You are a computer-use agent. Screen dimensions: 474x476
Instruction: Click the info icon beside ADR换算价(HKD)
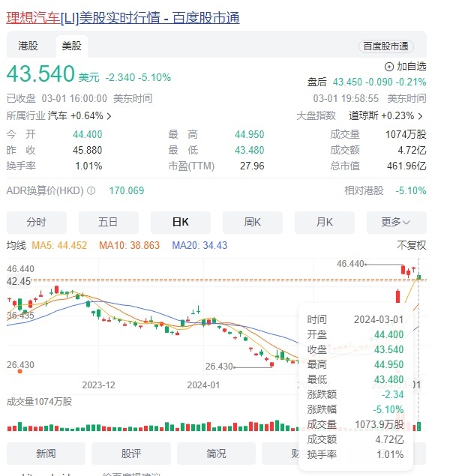[91, 190]
